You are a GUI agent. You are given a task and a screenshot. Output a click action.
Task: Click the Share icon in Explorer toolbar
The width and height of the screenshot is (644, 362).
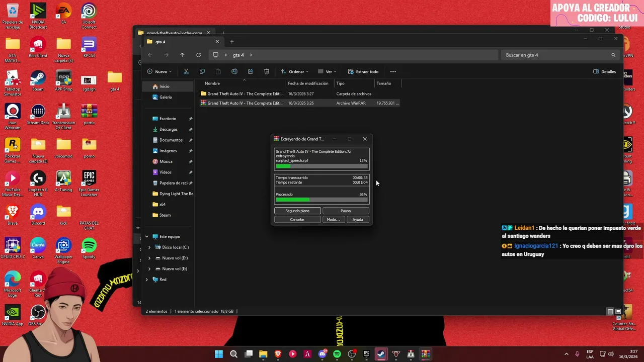[251, 71]
